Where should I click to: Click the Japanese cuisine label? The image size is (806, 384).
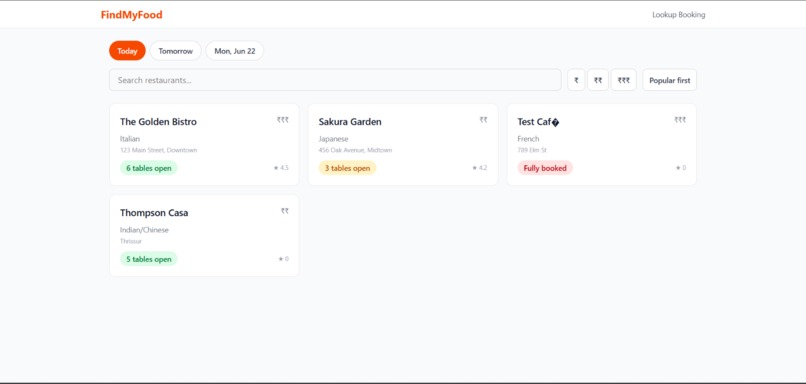334,139
